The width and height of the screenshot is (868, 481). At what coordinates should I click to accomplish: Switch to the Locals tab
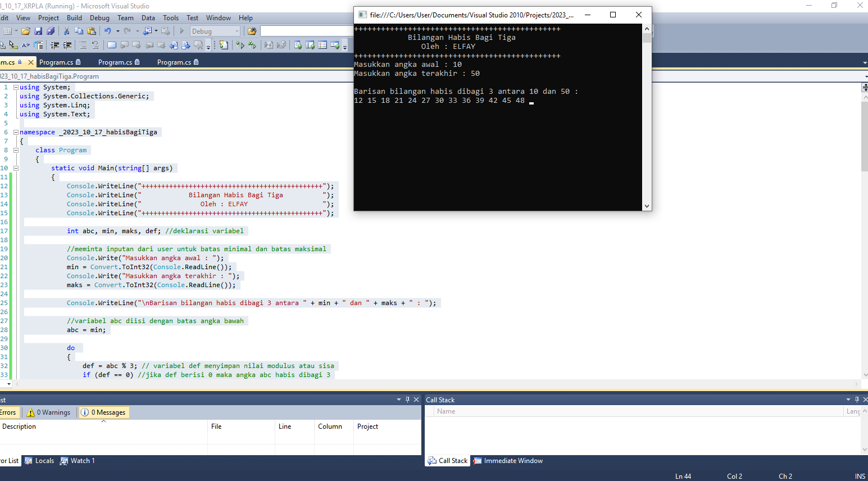39,461
